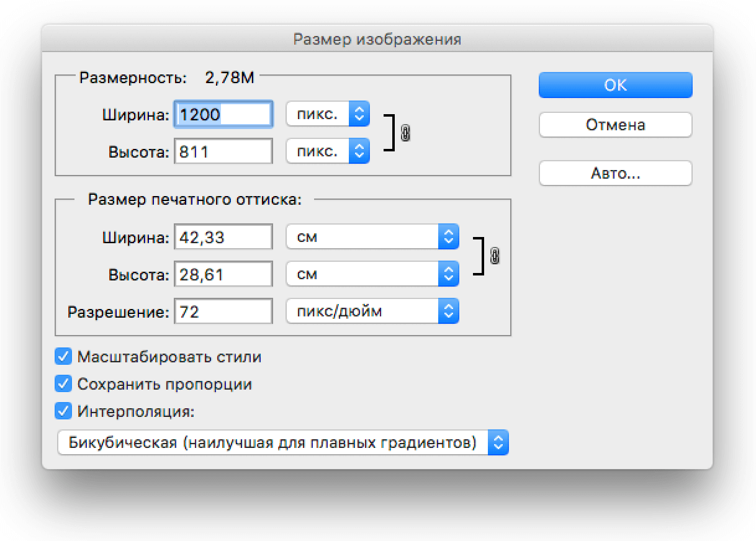This screenshot has width=756, height=541.
Task: Open the pixel Ширина units dropdown
Action: click(328, 114)
